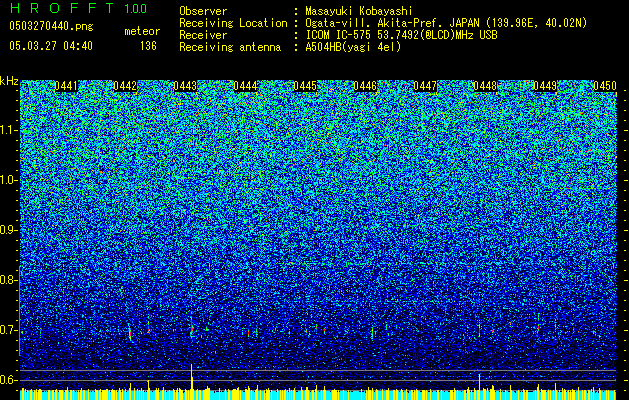
Task: Click the 0447 time marker
Action: pos(425,86)
